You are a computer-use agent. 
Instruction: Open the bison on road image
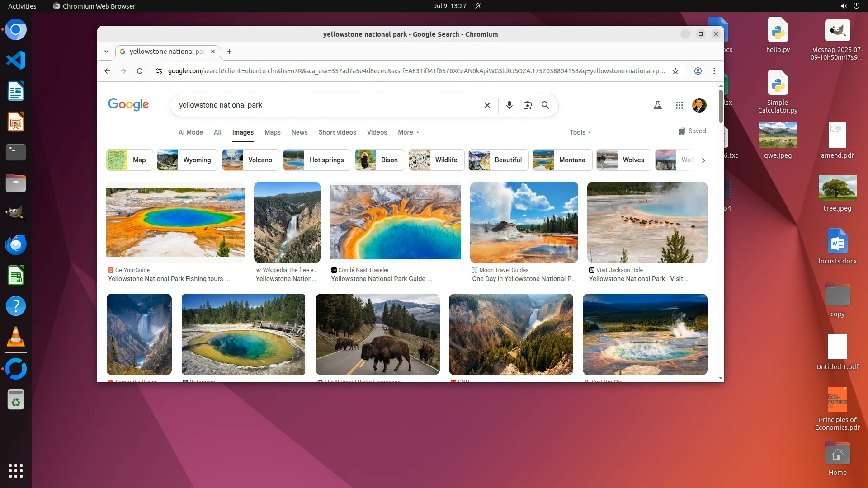(x=377, y=334)
